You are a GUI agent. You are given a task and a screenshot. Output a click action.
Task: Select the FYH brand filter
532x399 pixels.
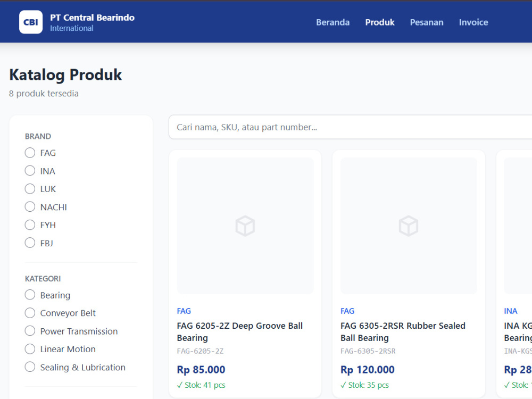(30, 225)
